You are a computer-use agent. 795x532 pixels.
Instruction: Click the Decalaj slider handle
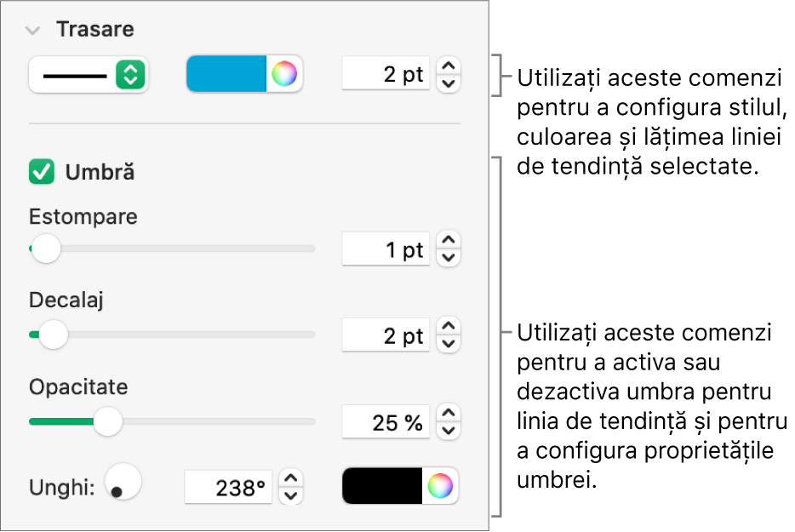54,335
